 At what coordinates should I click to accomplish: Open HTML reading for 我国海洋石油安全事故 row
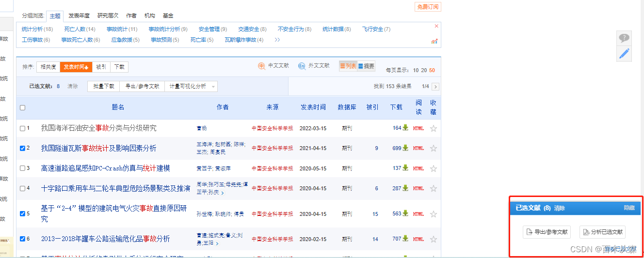[x=419, y=128]
